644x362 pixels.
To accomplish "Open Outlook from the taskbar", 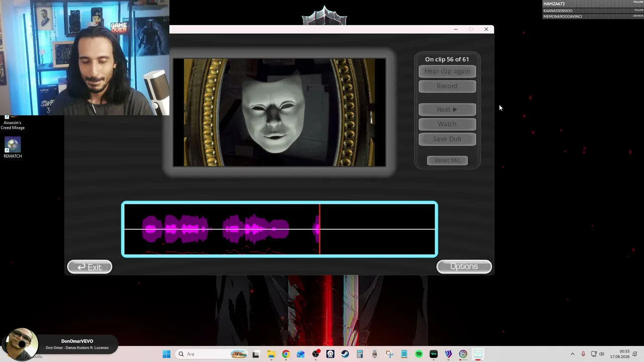I will click(301, 354).
